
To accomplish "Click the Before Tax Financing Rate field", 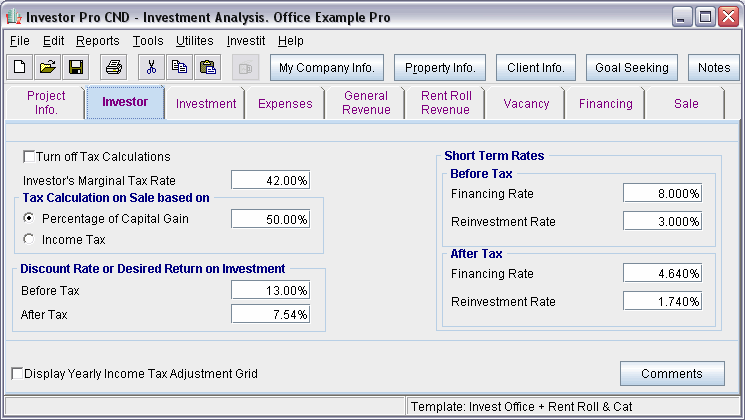I will coord(662,193).
